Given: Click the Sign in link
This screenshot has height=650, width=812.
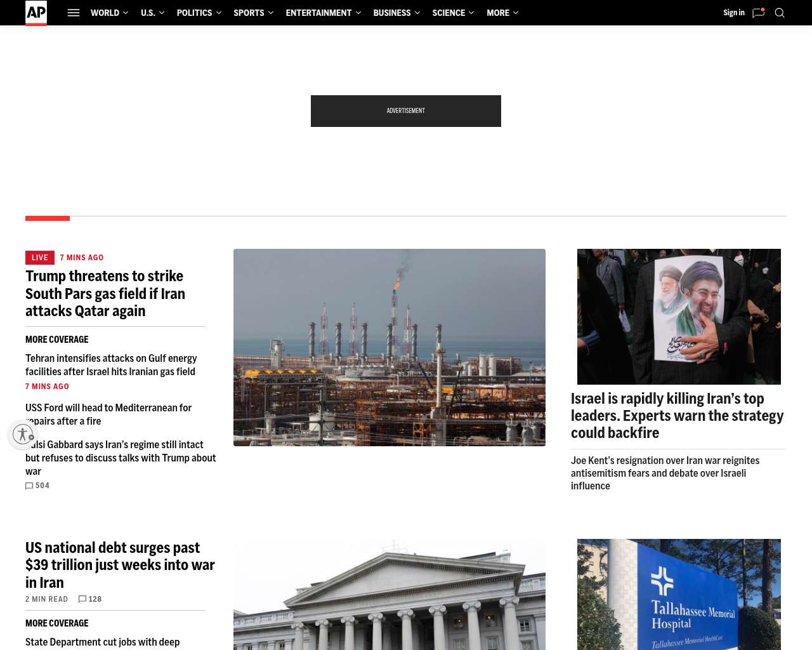Looking at the screenshot, I should (734, 13).
